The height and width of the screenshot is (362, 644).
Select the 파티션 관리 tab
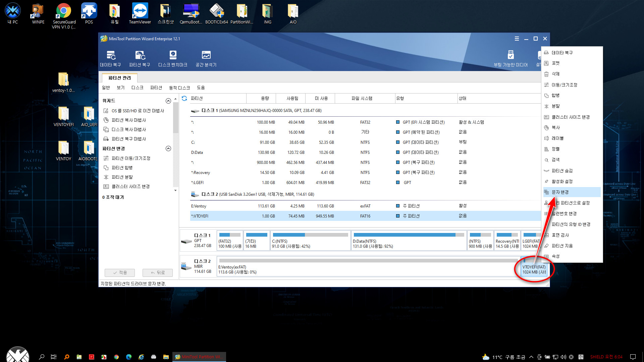[120, 78]
